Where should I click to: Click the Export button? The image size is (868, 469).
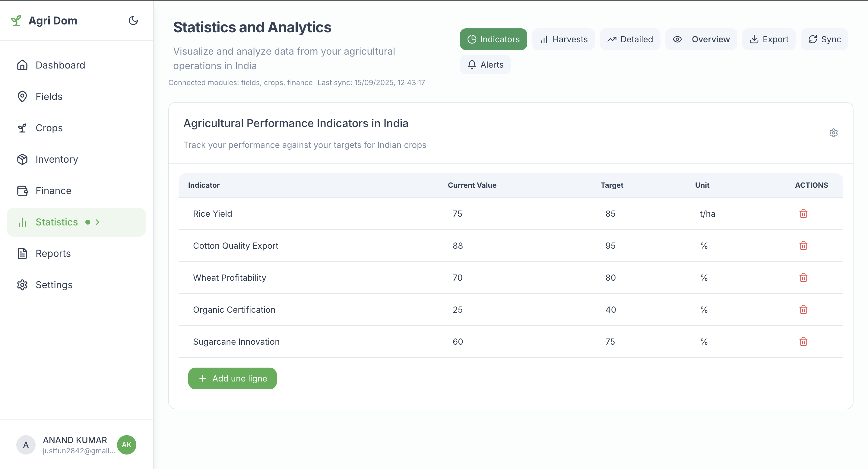769,40
